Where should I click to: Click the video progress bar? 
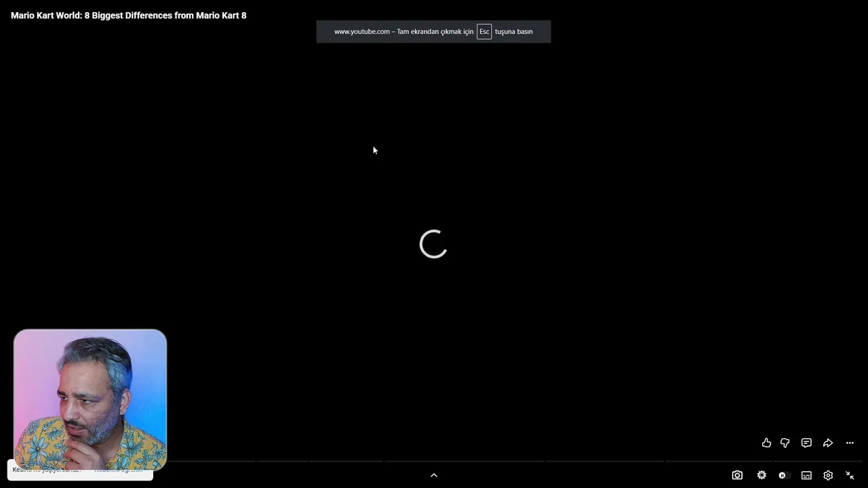pyautogui.click(x=515, y=462)
